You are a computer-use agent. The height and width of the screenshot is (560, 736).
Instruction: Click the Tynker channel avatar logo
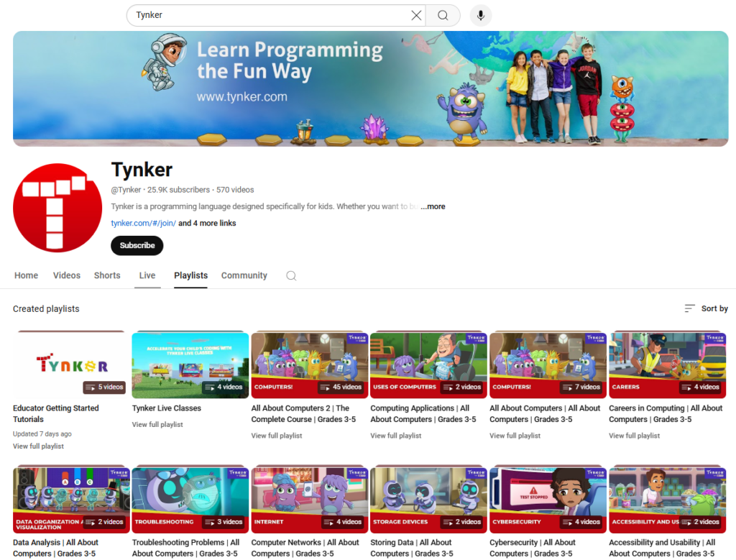tap(57, 208)
